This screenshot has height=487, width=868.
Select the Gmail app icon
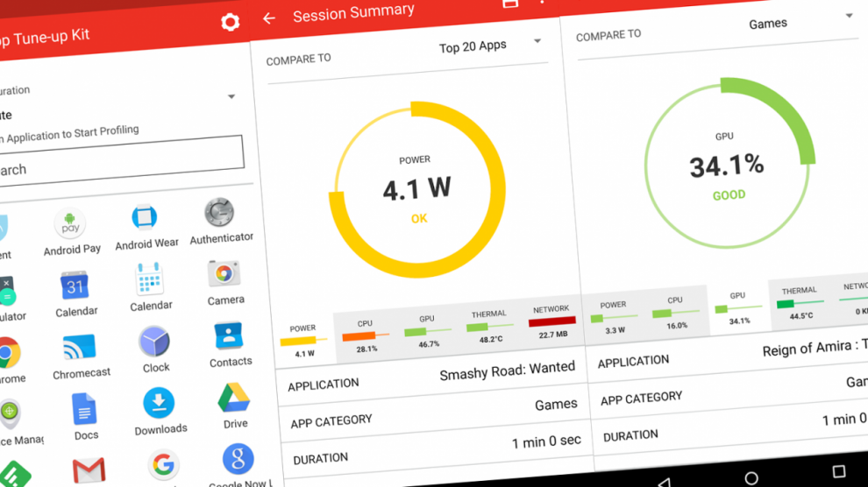[89, 470]
